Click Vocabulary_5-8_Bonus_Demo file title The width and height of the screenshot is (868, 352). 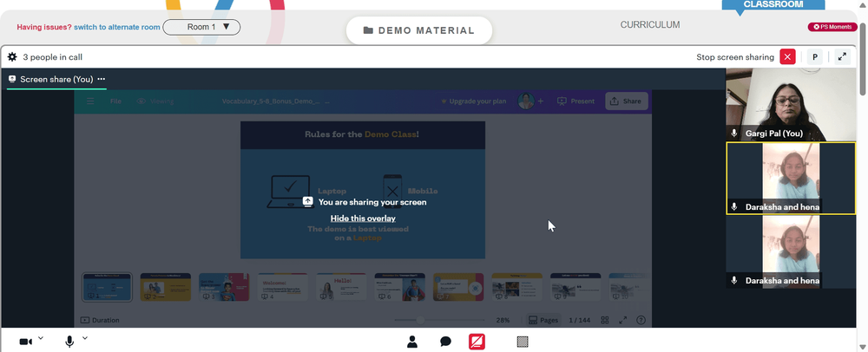coord(271,101)
